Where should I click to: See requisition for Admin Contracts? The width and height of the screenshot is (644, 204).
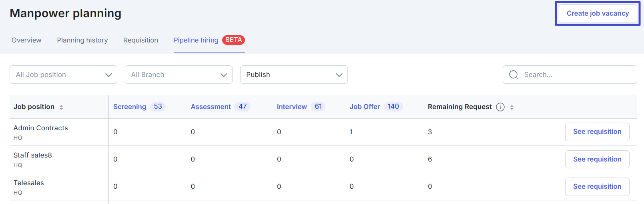(x=597, y=132)
